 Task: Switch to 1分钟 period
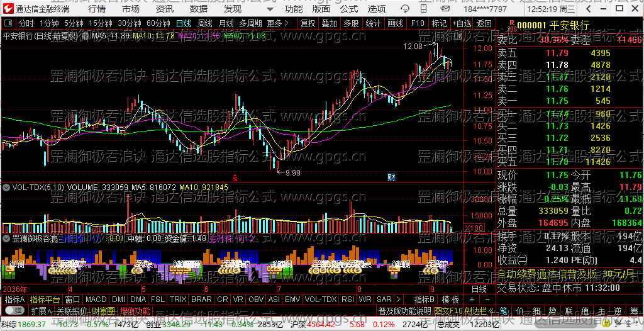(x=49, y=23)
